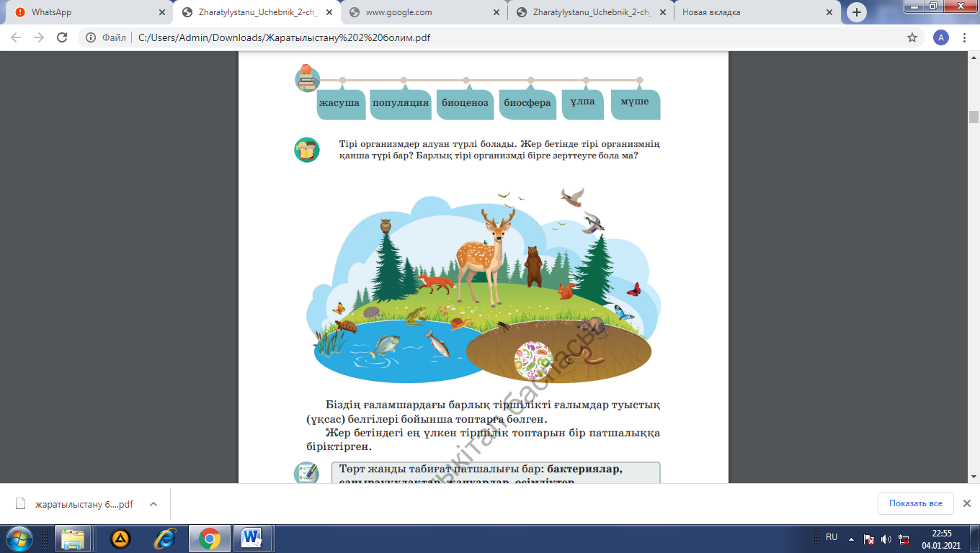Launch Internet Explorer from the taskbar
This screenshot has height=553, width=980.
pos(165,538)
